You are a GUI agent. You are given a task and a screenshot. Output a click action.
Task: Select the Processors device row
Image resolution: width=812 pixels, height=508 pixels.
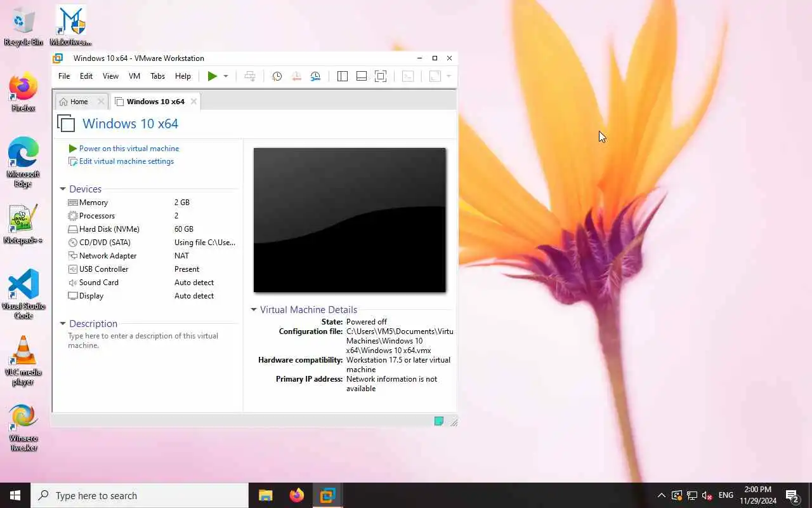click(x=152, y=216)
